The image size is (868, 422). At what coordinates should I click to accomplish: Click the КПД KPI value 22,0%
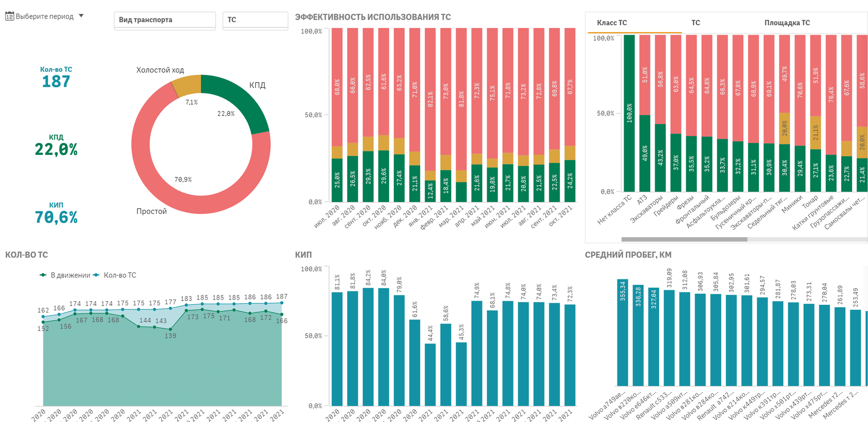(x=56, y=150)
